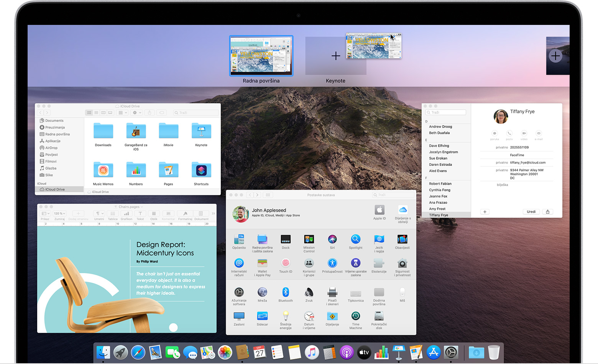The image size is (598, 364).
Task: Open the Finder action gear dropdown
Action: [136, 113]
